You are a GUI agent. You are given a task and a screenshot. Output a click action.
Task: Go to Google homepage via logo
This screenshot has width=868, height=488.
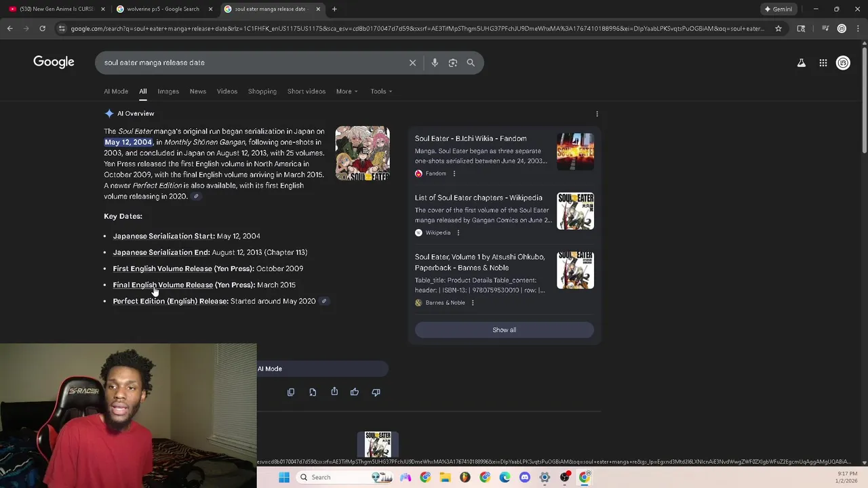point(54,62)
